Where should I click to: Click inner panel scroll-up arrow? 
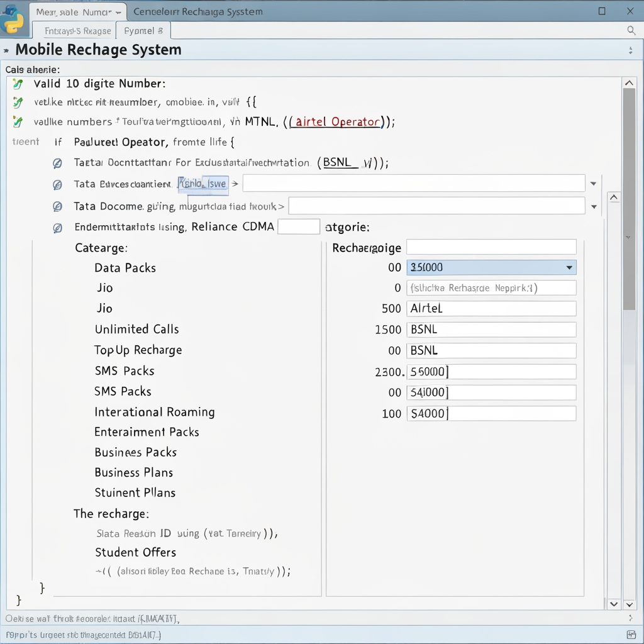click(x=614, y=197)
